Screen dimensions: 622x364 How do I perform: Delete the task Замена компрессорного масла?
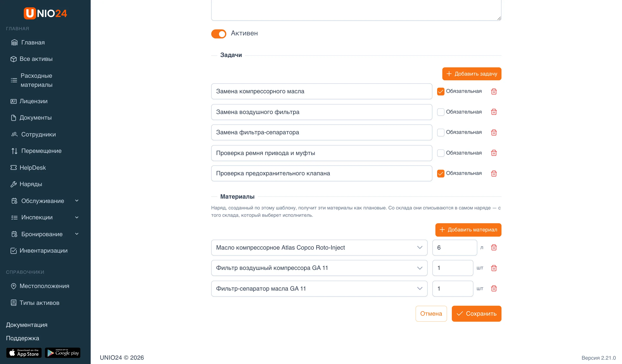[494, 92]
